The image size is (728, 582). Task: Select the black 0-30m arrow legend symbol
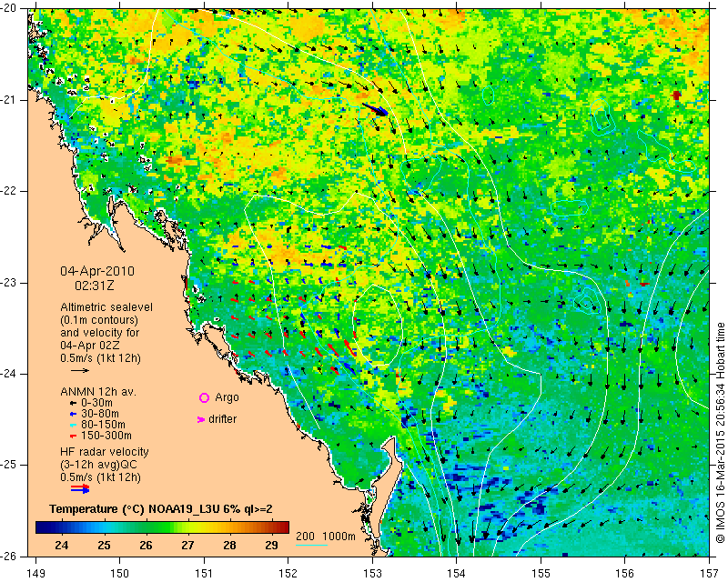tap(73, 404)
